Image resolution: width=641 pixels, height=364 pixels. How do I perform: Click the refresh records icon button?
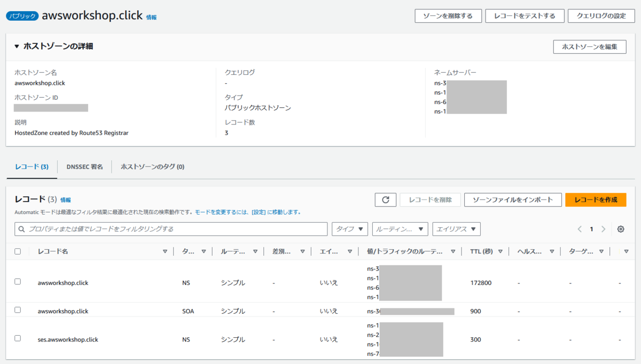pyautogui.click(x=385, y=200)
